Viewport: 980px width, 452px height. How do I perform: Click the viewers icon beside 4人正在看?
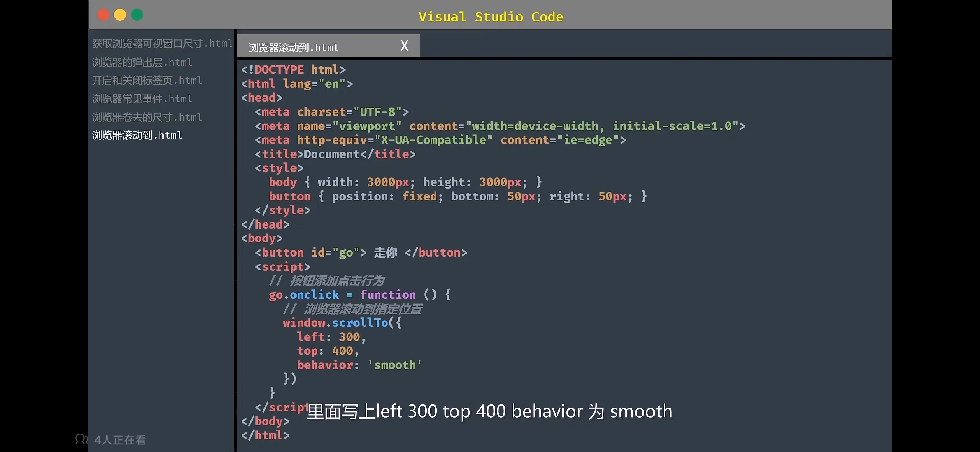(x=81, y=439)
